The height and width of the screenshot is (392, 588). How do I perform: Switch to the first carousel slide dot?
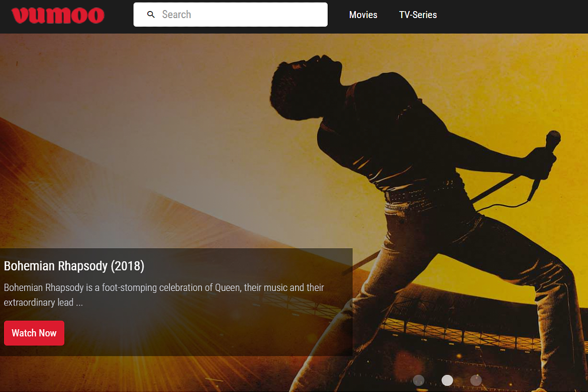(418, 380)
